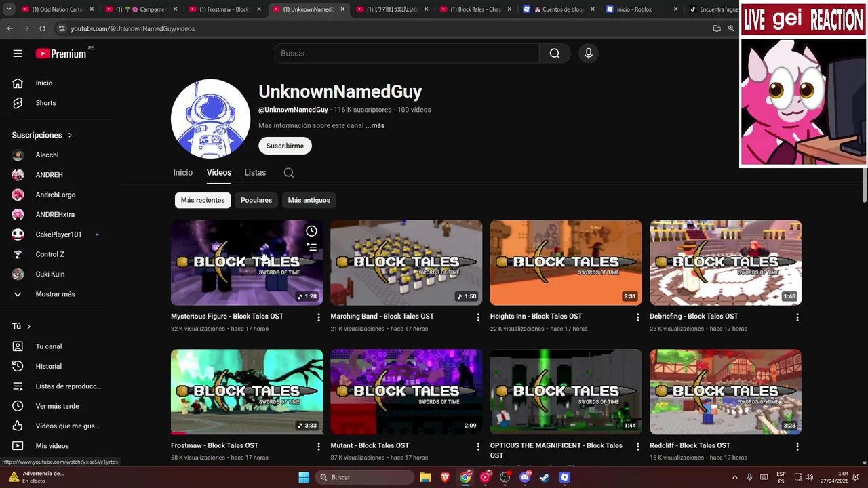The height and width of the screenshot is (488, 868).
Task: Open options menu for Mutant video
Action: (478, 447)
